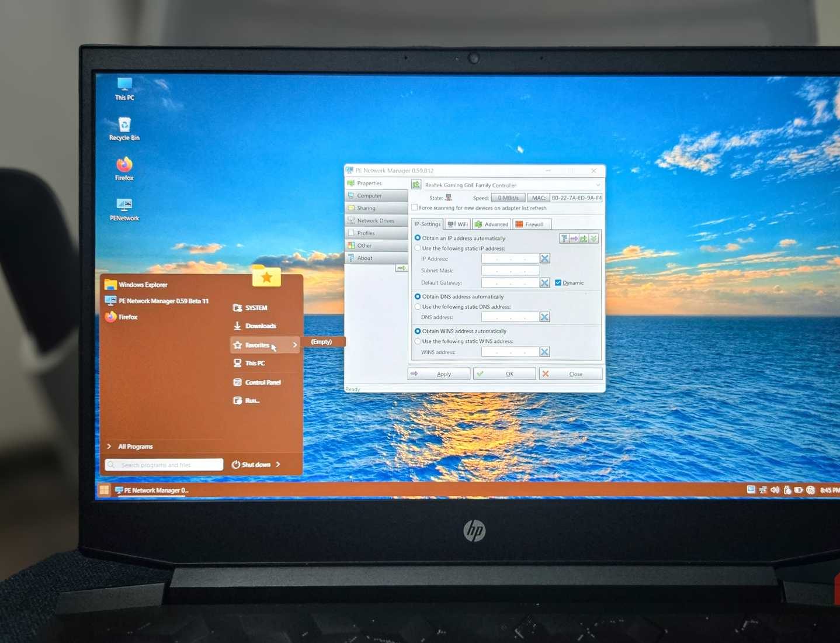Clear the WINS address field with the X icon
The width and height of the screenshot is (840, 643).
click(544, 351)
